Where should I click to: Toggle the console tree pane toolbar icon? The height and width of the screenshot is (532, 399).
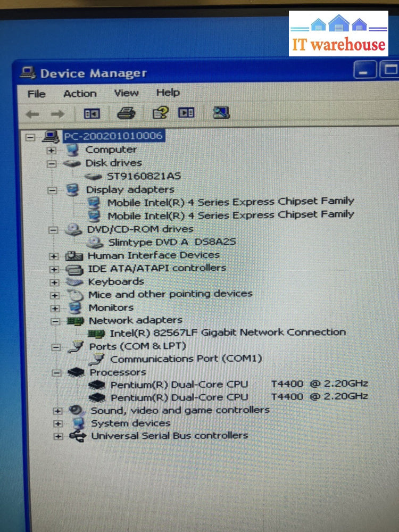[x=92, y=113]
